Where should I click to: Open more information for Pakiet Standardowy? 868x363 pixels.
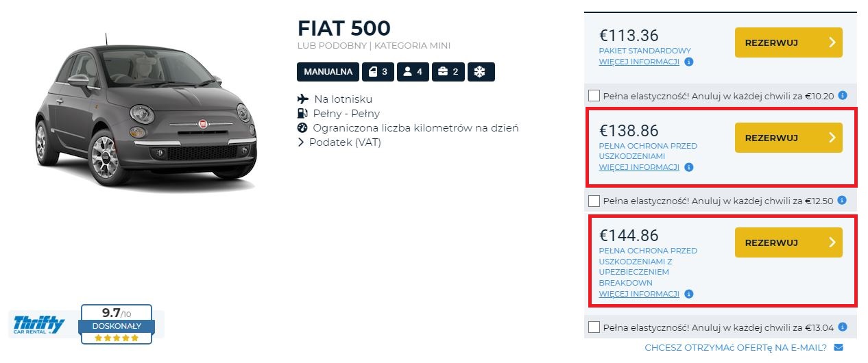pos(639,62)
